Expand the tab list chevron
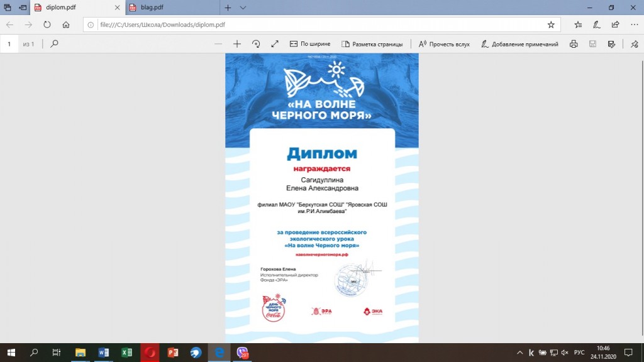Image resolution: width=644 pixels, height=362 pixels. [243, 8]
